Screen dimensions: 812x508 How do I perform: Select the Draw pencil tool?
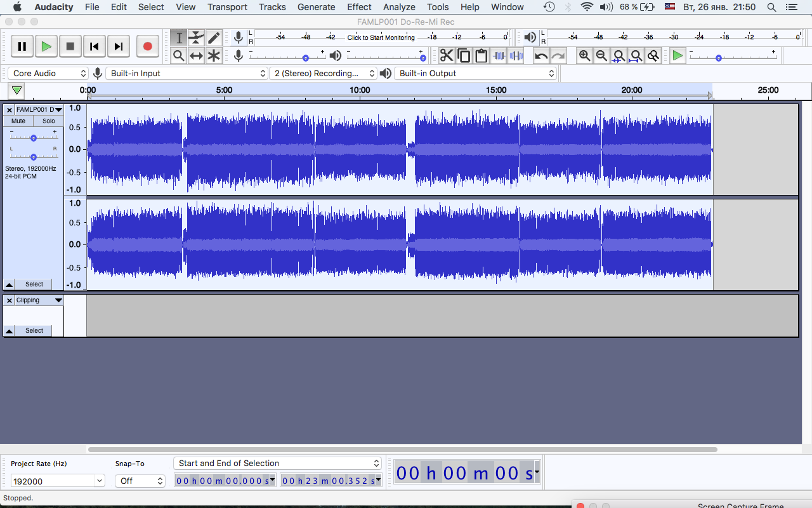pyautogui.click(x=214, y=38)
